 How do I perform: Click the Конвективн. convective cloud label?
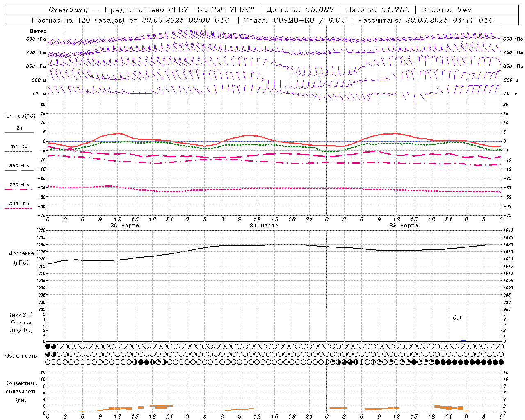tap(21, 383)
